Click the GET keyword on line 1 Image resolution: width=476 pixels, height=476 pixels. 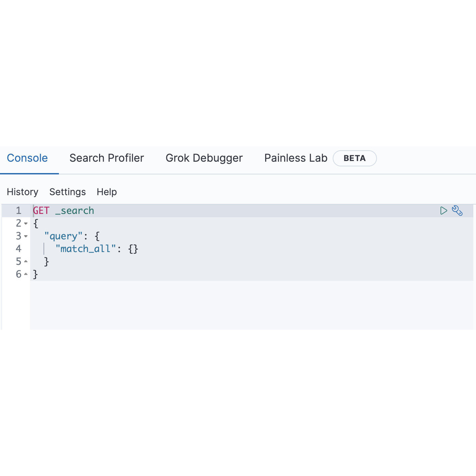pos(41,211)
